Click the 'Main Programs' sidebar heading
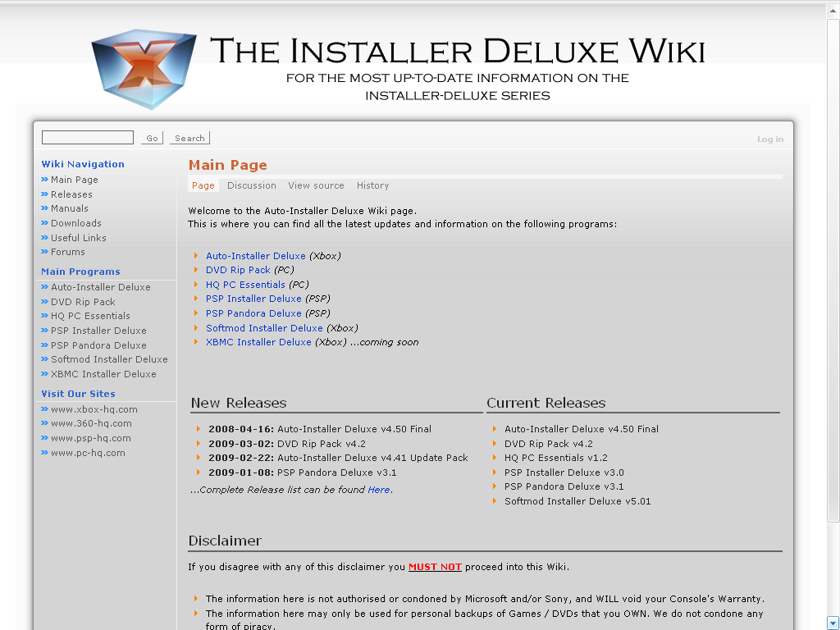 81,272
